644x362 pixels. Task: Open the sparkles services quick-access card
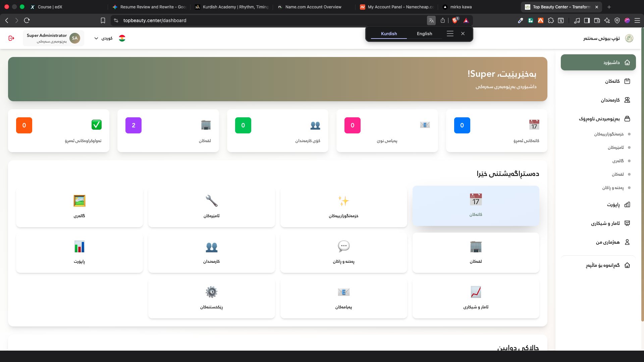tap(343, 207)
